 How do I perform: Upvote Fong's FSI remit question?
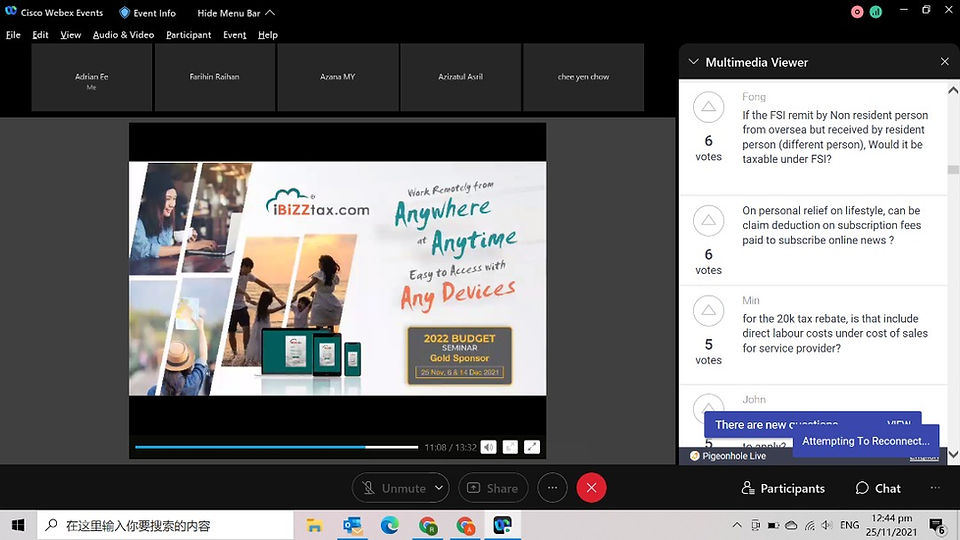tap(708, 107)
